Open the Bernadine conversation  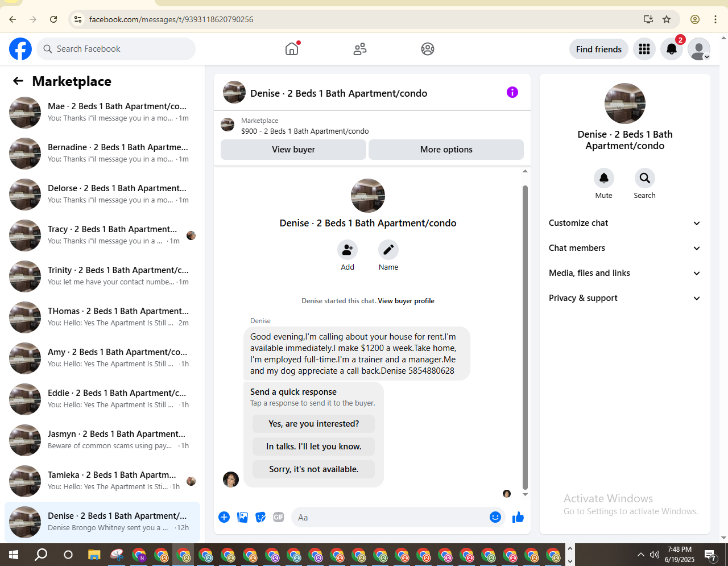click(x=102, y=154)
